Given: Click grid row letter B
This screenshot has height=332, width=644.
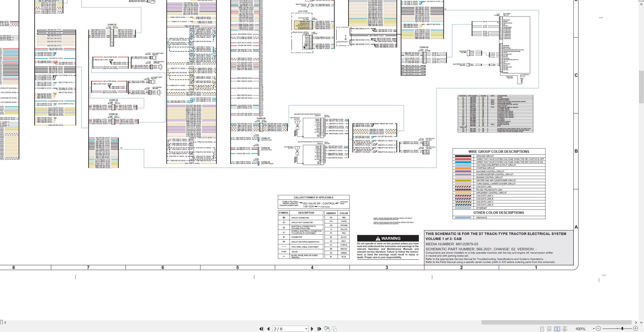Looking at the screenshot, I should [576, 151].
